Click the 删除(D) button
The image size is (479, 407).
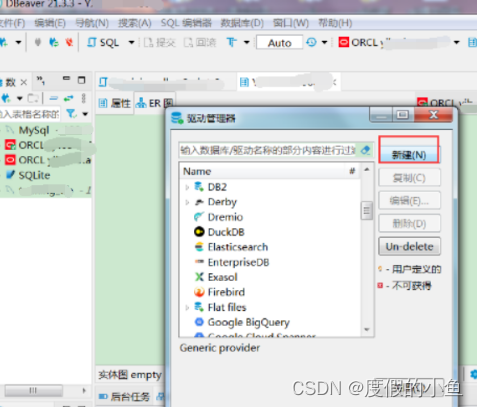point(409,224)
